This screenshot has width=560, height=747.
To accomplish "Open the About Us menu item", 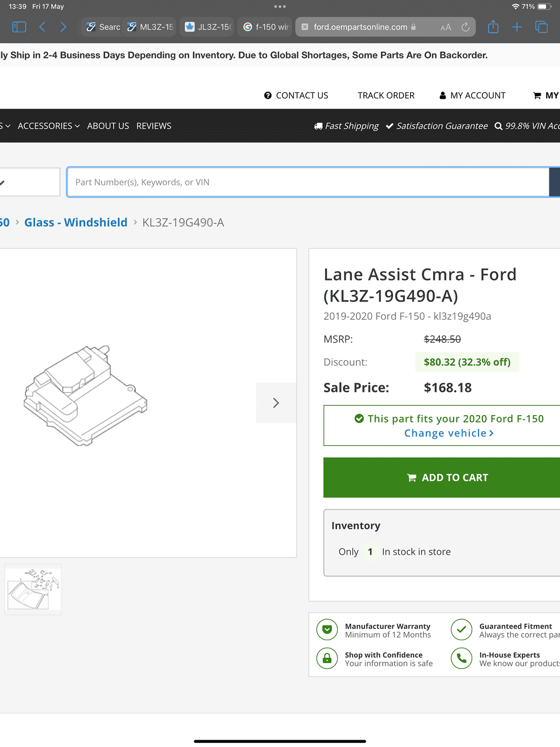I will point(108,126).
